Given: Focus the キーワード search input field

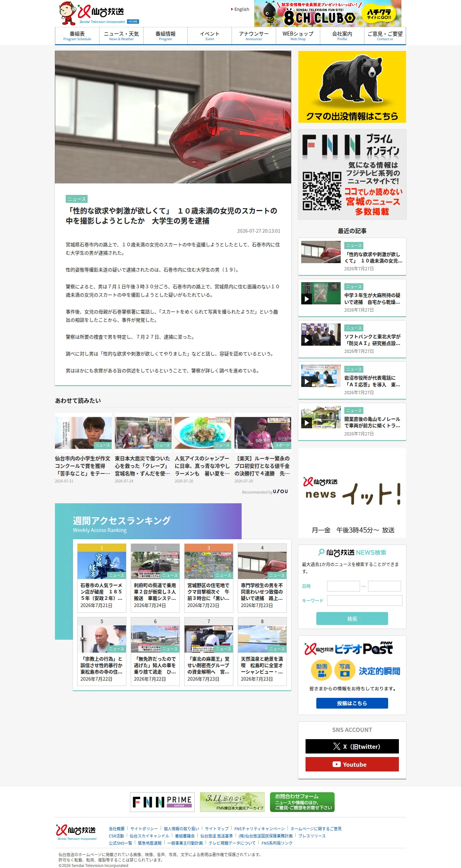Looking at the screenshot, I should pyautogui.click(x=364, y=601).
